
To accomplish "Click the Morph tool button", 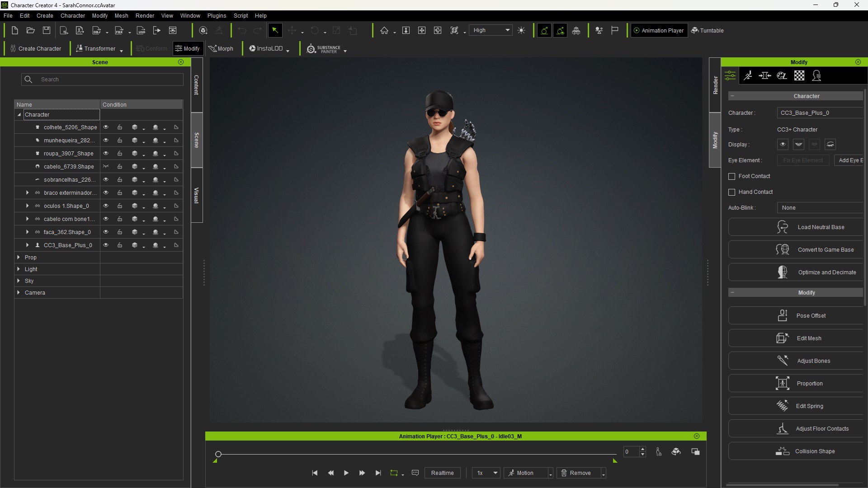I will click(221, 49).
